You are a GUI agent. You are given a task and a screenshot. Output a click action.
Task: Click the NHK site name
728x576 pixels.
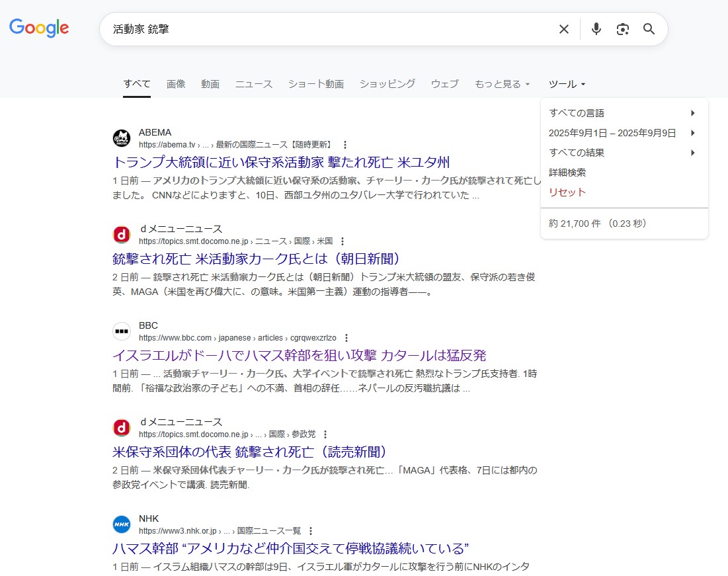[149, 518]
